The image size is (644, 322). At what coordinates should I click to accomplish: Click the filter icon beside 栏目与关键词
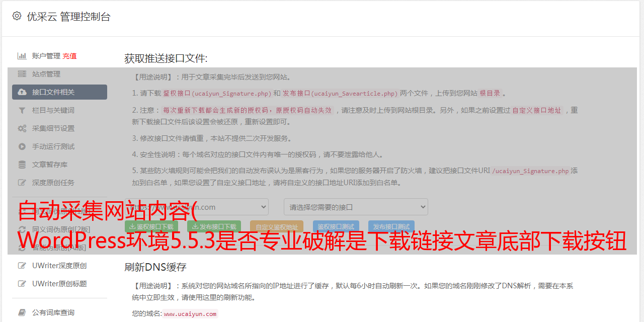22,110
